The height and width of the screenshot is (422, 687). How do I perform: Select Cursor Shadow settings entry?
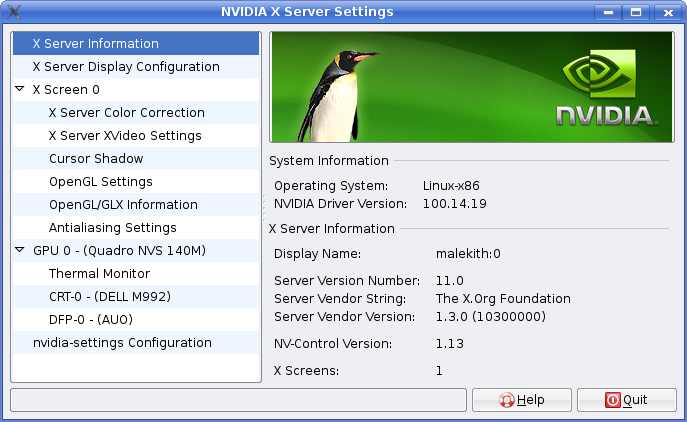[x=96, y=159]
